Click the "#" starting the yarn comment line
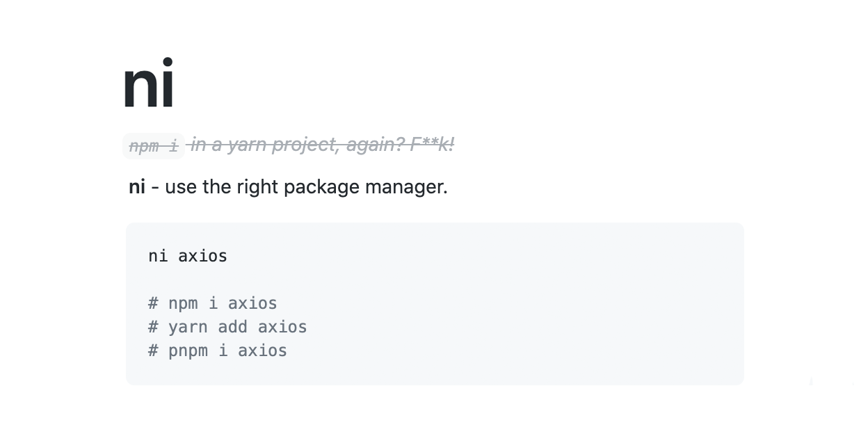The height and width of the screenshot is (434, 868). [x=153, y=327]
